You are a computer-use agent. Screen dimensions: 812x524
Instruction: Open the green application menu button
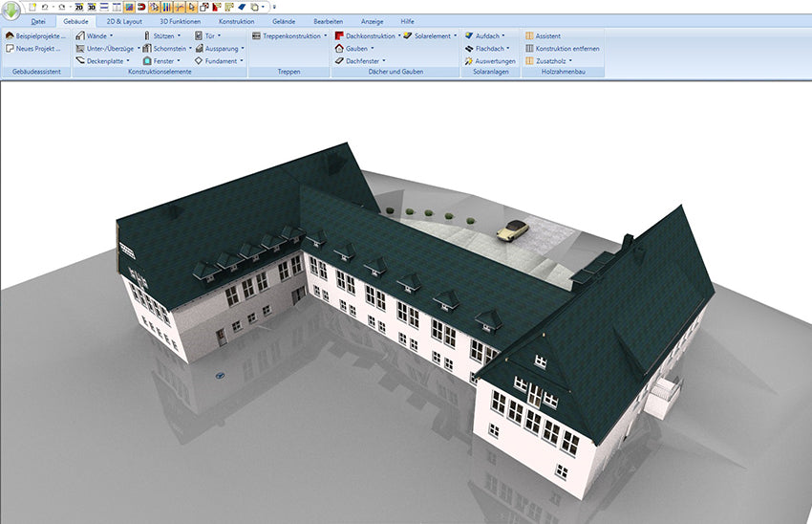tap(11, 11)
